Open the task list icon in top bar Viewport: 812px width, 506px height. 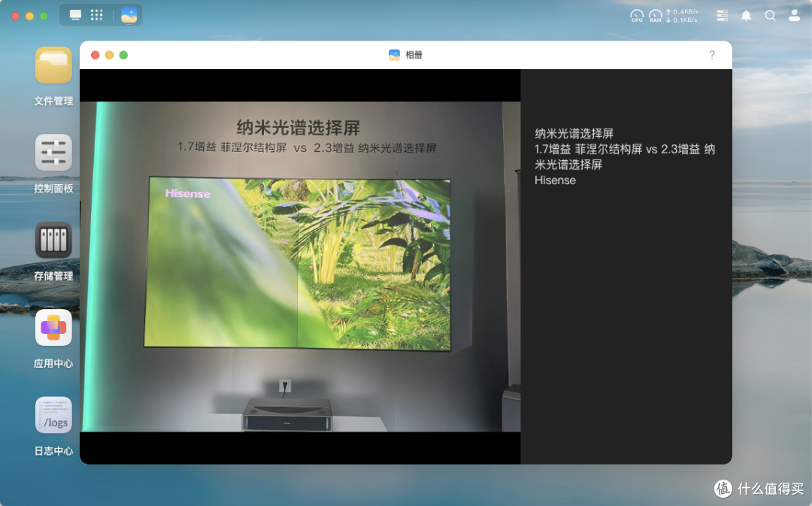point(722,16)
